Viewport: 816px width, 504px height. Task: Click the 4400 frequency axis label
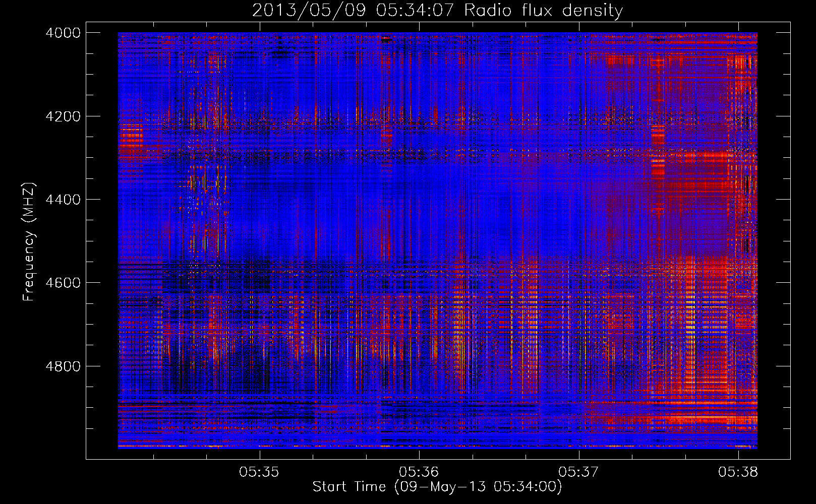coord(63,200)
